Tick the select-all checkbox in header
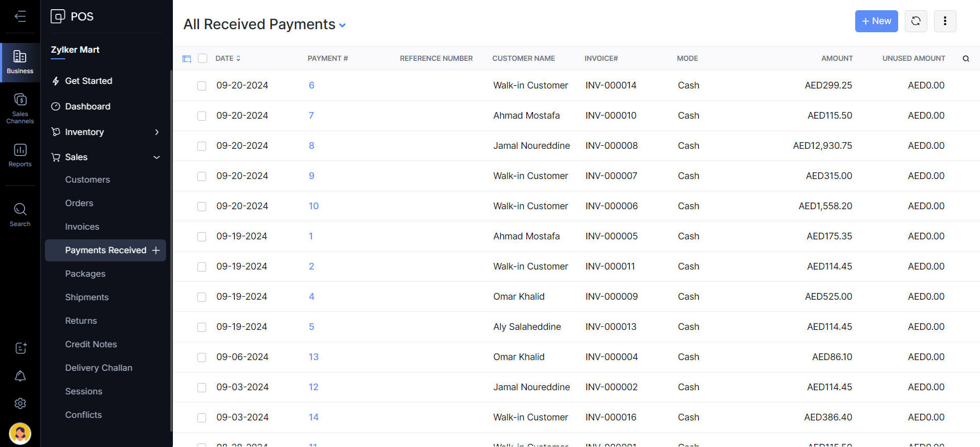Screen dimensions: 980x447 pos(203,58)
